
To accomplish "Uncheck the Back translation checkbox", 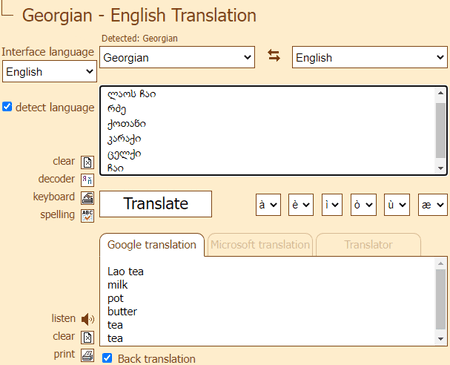I will click(x=107, y=358).
